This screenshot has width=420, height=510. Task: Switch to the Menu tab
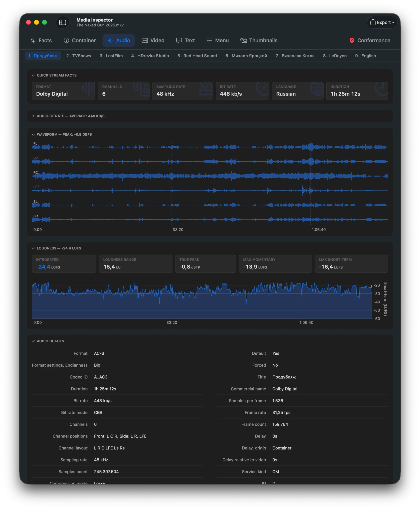click(x=218, y=40)
